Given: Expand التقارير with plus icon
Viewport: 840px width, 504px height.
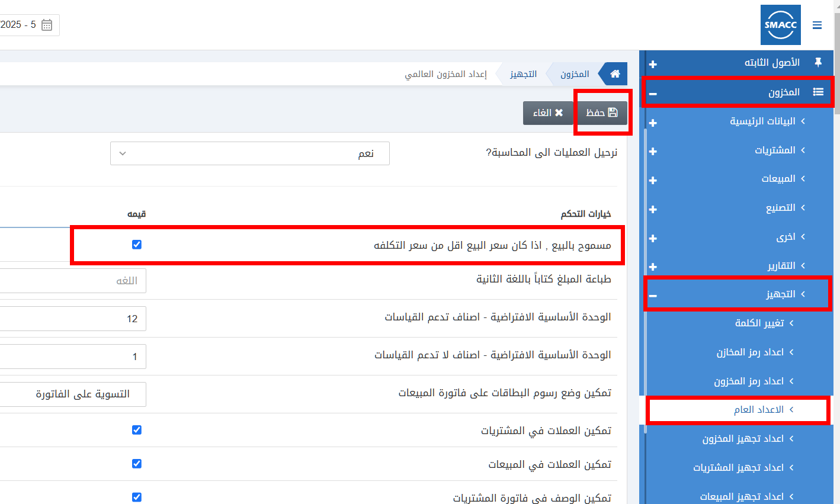Looking at the screenshot, I should tap(653, 267).
